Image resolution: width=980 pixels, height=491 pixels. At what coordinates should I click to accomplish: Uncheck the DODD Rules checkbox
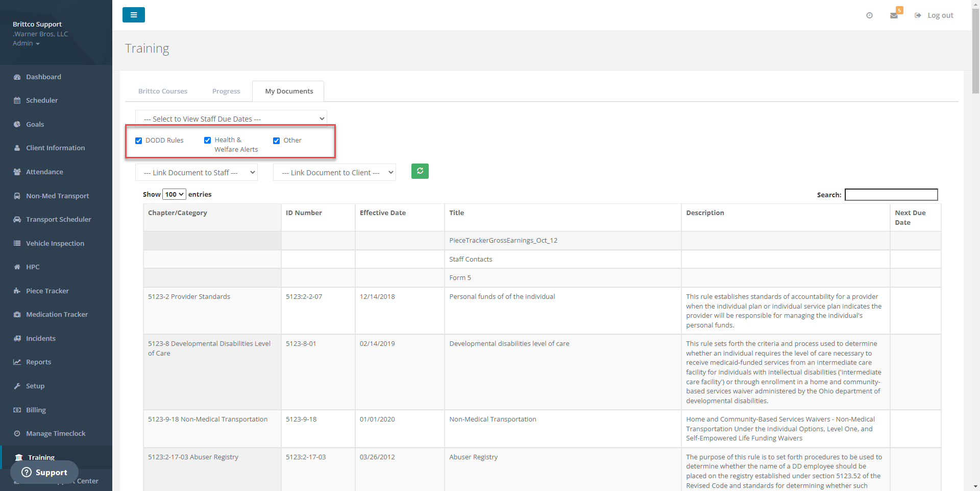click(138, 141)
